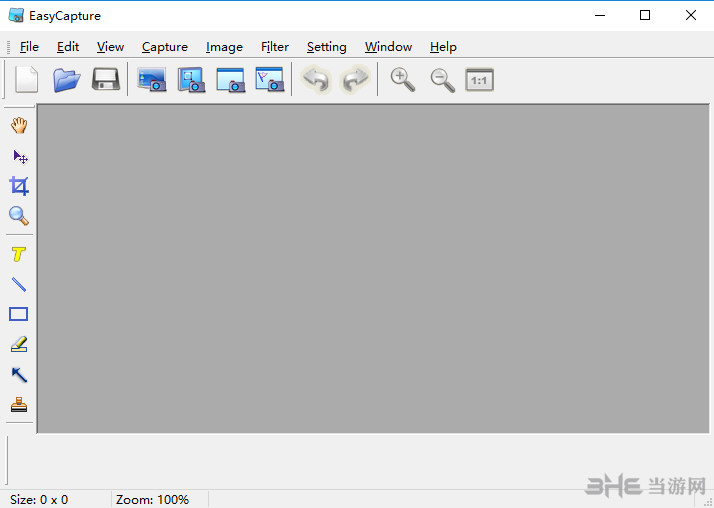This screenshot has height=508, width=714.
Task: Open the Setting menu
Action: point(326,47)
